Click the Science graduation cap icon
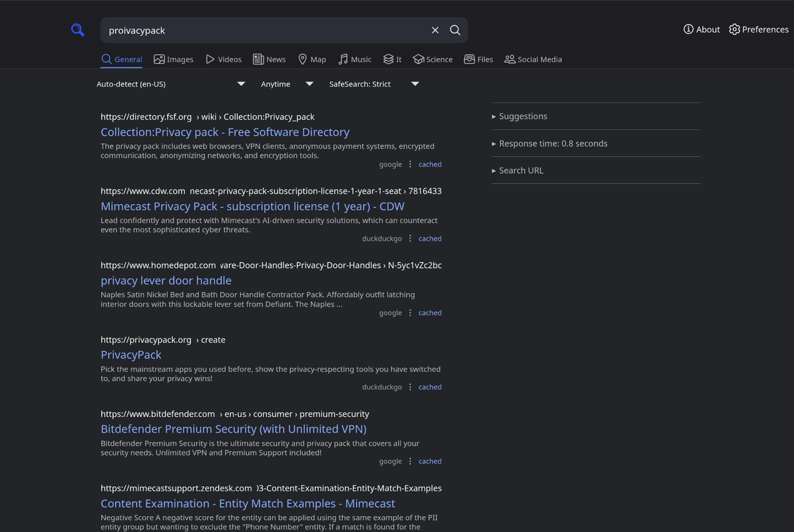The image size is (794, 532). (418, 59)
